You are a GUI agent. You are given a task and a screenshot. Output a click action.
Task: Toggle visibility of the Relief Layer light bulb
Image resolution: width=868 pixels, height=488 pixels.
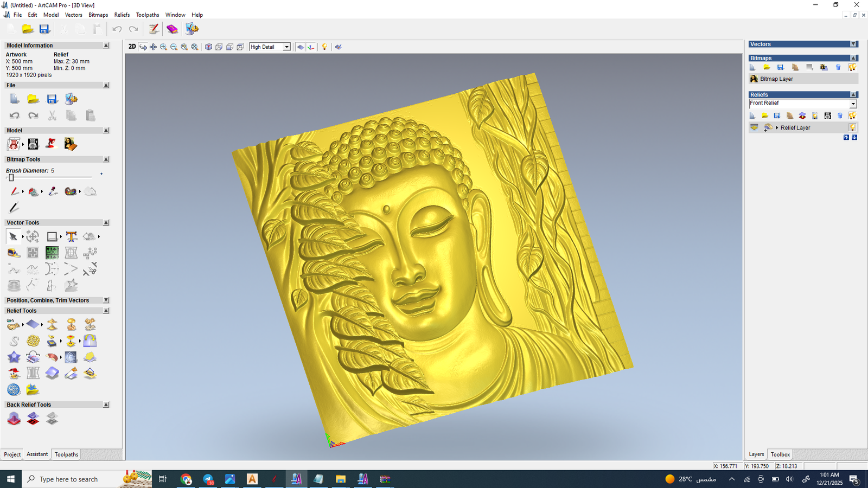pos(852,127)
